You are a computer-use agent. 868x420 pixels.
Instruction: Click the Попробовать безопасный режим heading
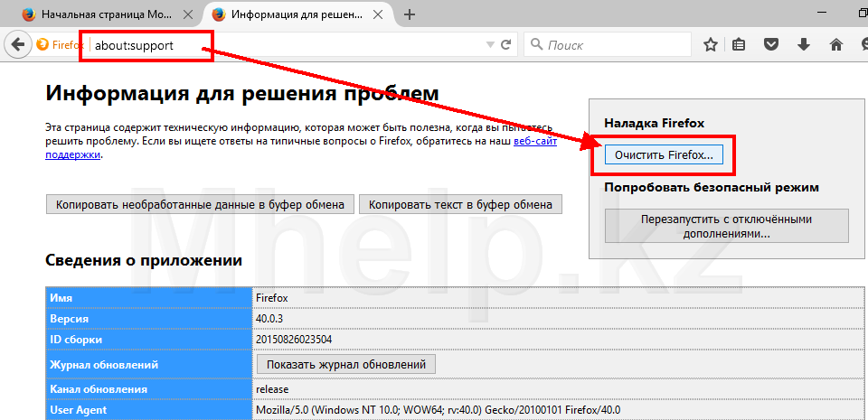(x=712, y=187)
